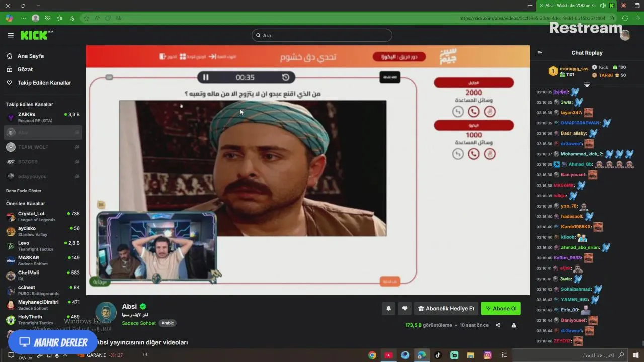This screenshot has height=362, width=644.
Task: Open recommended channel HolyThoth
Action: tap(43, 320)
